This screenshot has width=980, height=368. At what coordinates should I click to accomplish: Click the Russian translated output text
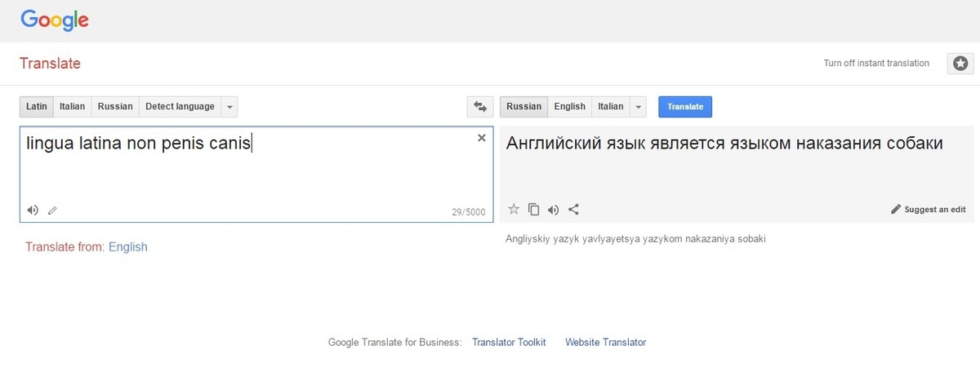click(725, 144)
